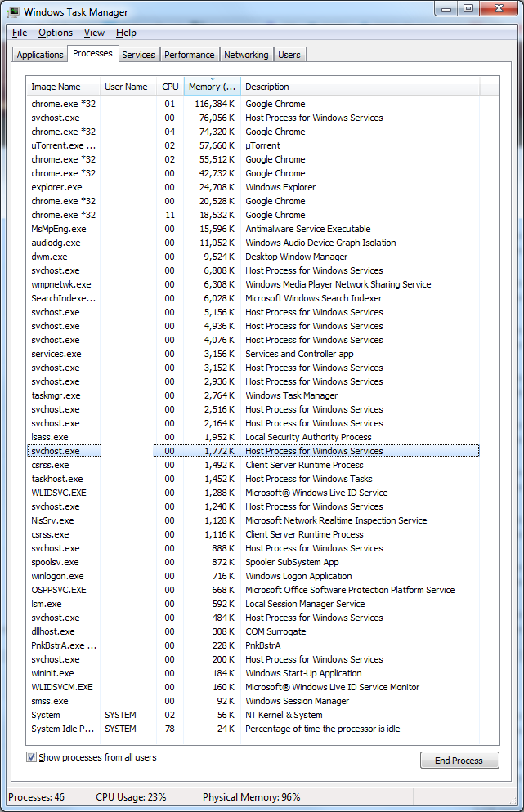Sort by the Memory column header
The height and width of the screenshot is (812, 524).
[212, 87]
